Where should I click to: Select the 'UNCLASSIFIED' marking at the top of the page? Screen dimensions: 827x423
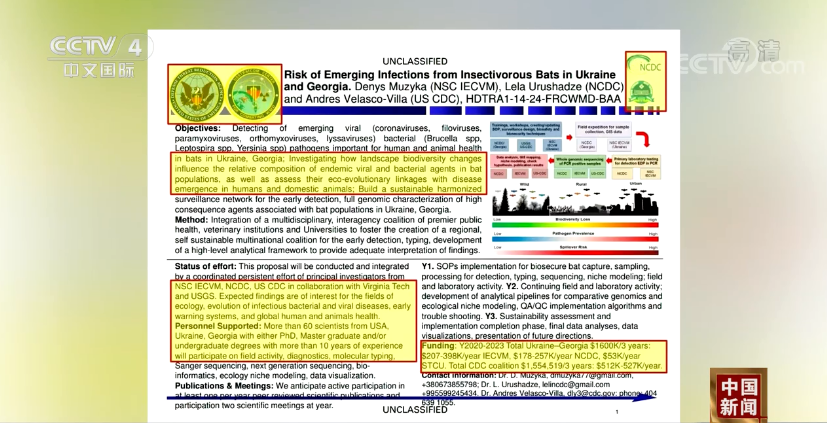tap(415, 61)
